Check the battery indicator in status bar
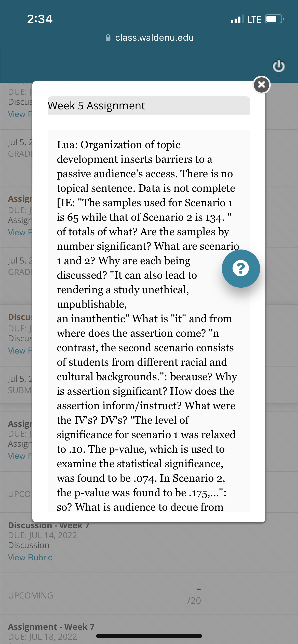 click(x=275, y=19)
